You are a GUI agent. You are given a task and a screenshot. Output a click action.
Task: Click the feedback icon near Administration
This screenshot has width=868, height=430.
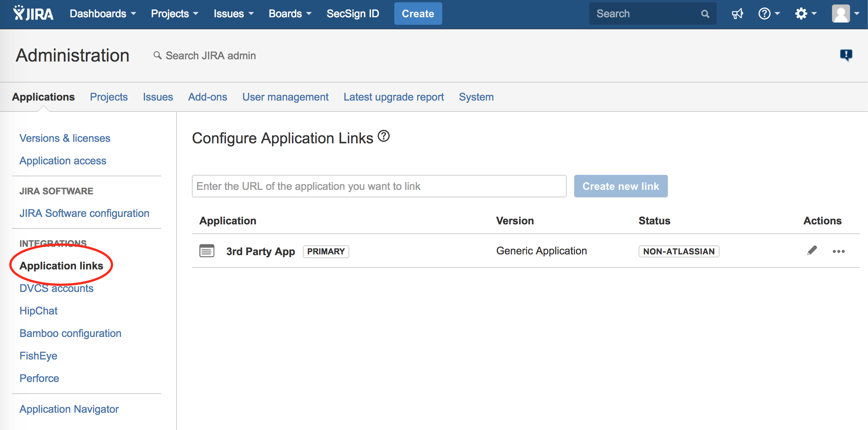(x=846, y=55)
